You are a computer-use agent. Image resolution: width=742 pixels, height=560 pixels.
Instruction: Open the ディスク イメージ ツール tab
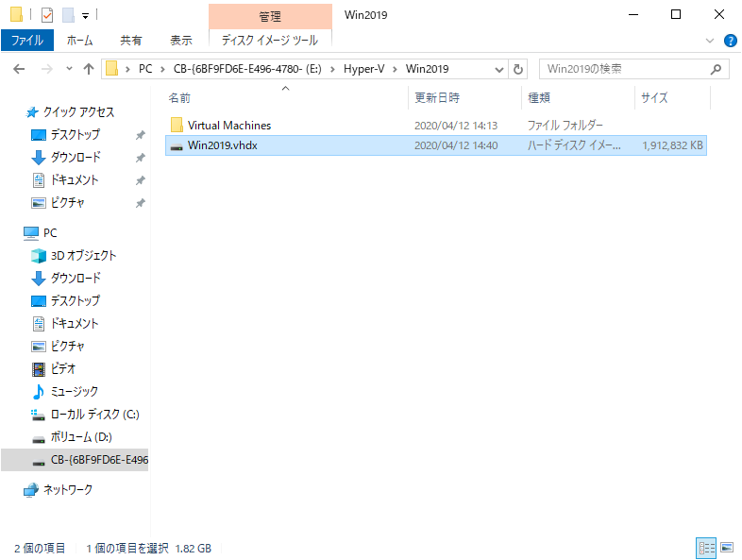point(270,41)
